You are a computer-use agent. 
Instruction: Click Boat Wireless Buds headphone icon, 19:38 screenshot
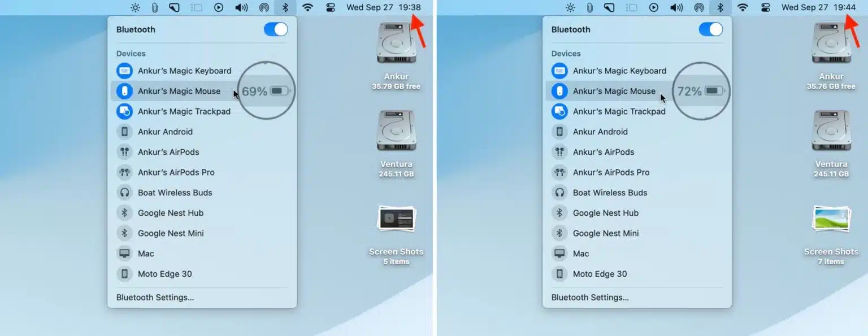click(x=124, y=193)
